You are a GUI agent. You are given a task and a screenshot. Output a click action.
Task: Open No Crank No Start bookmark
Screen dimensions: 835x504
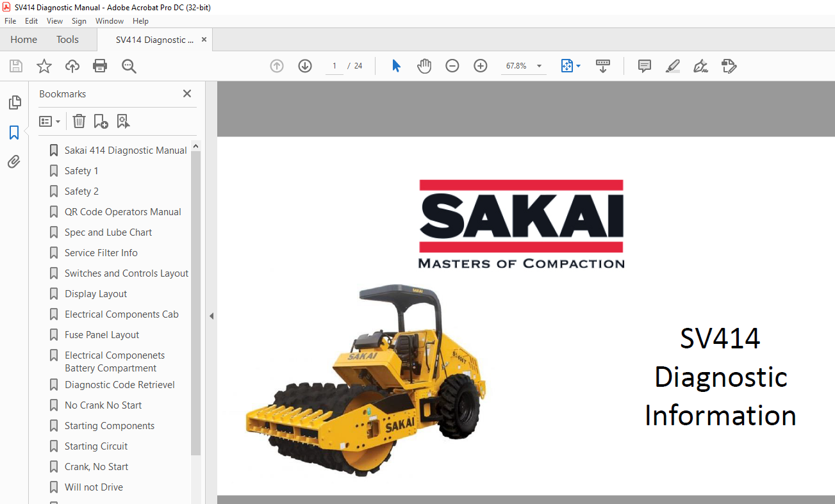coord(103,405)
